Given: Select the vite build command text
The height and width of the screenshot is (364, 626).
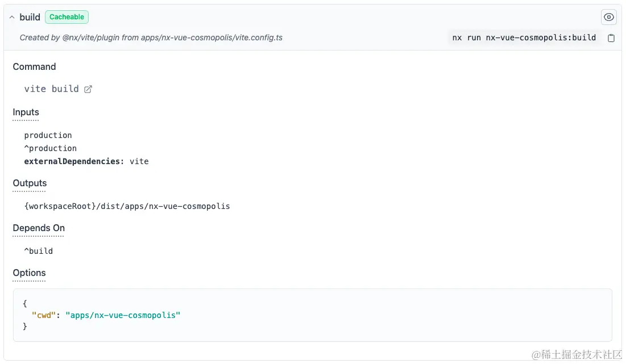Looking at the screenshot, I should 52,89.
